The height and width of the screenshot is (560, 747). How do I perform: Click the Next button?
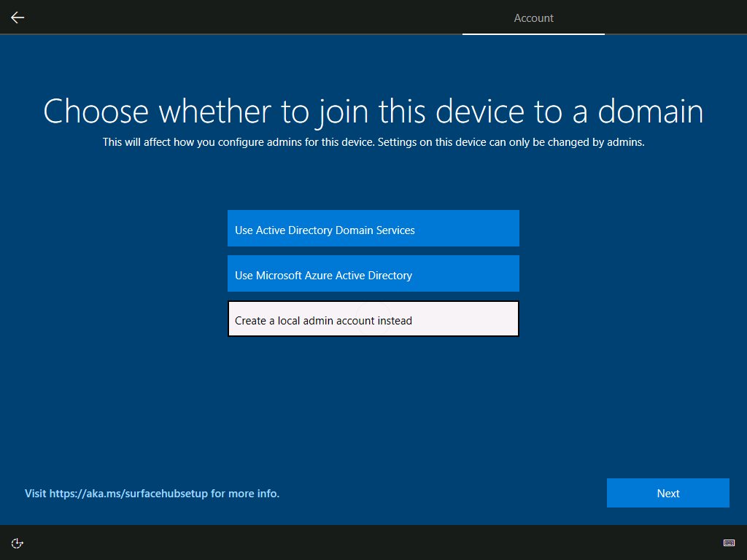(668, 493)
